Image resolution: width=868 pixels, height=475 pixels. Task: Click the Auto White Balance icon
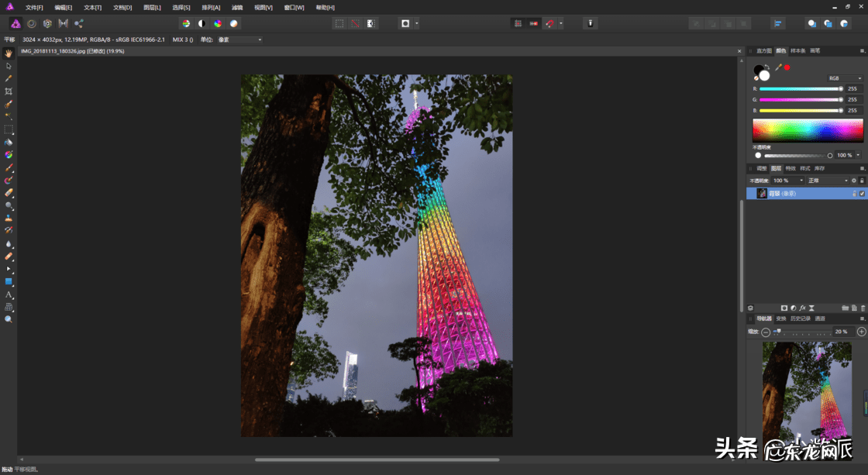point(233,23)
